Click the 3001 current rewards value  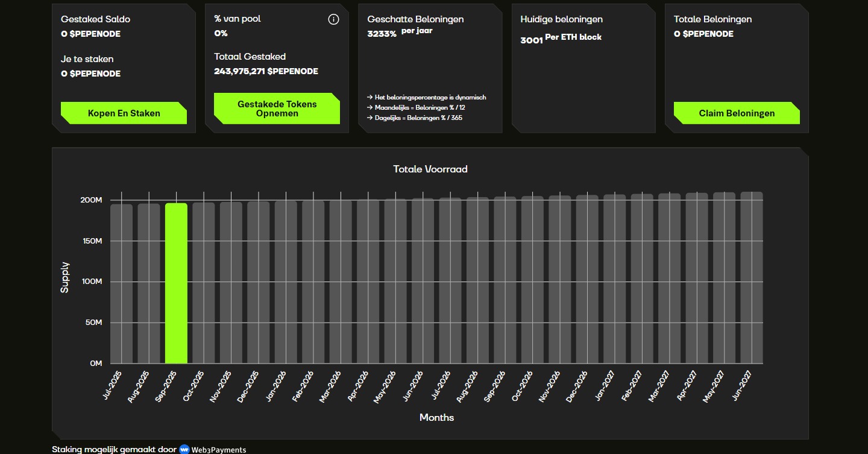click(x=532, y=40)
